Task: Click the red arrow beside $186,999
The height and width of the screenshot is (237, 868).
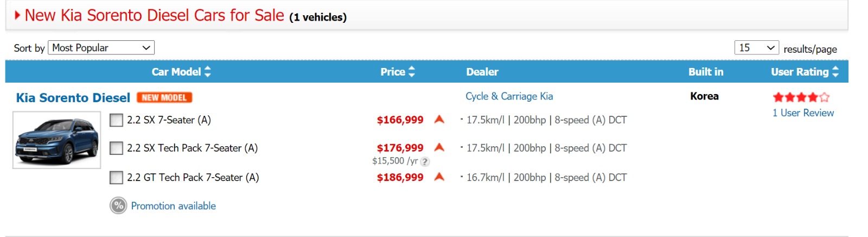Action: point(439,177)
